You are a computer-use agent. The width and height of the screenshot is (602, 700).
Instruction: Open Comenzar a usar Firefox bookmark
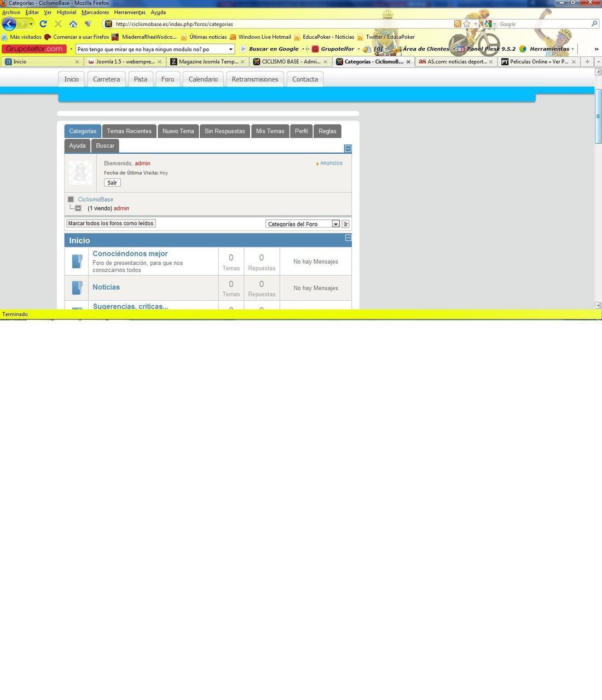point(77,37)
